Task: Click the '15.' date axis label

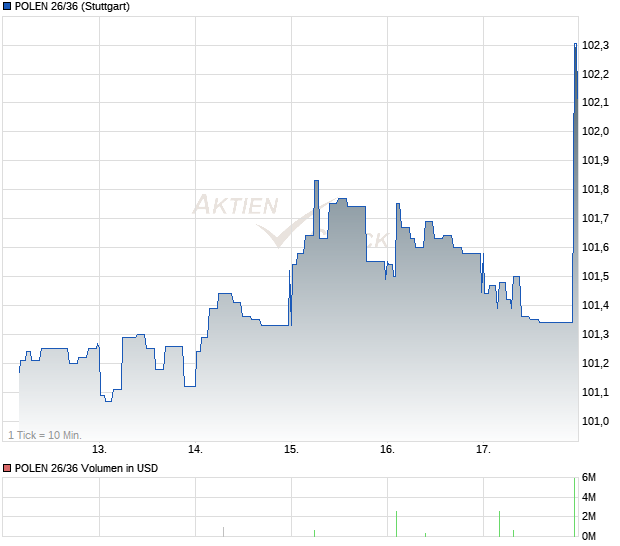Action: (x=291, y=450)
